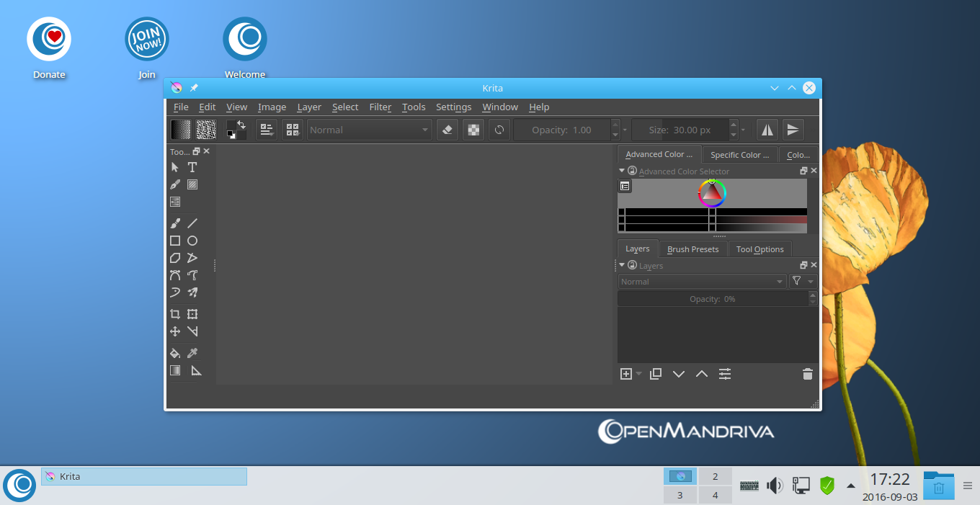The width and height of the screenshot is (980, 505).
Task: Open the fill gradients chooser button
Action: click(x=181, y=130)
